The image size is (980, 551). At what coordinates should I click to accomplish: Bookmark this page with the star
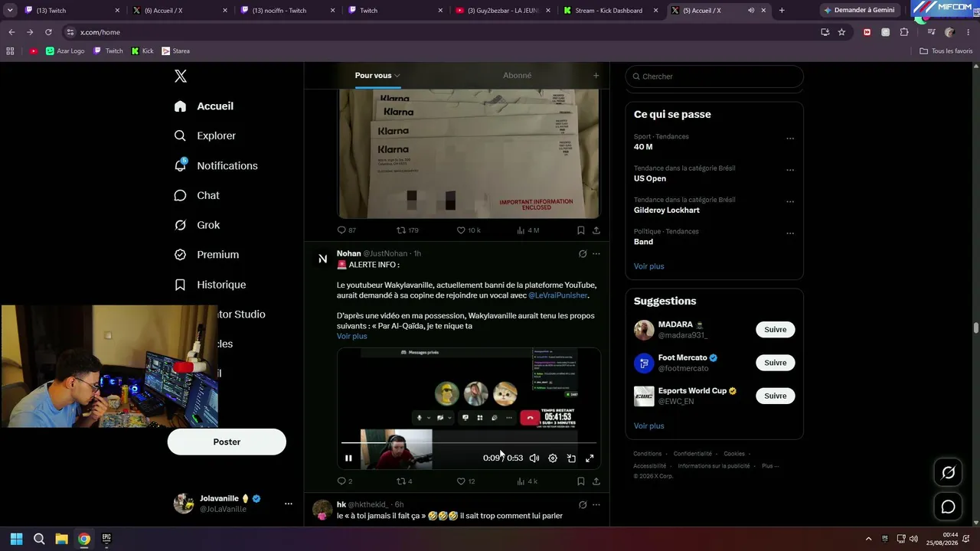coord(841,32)
